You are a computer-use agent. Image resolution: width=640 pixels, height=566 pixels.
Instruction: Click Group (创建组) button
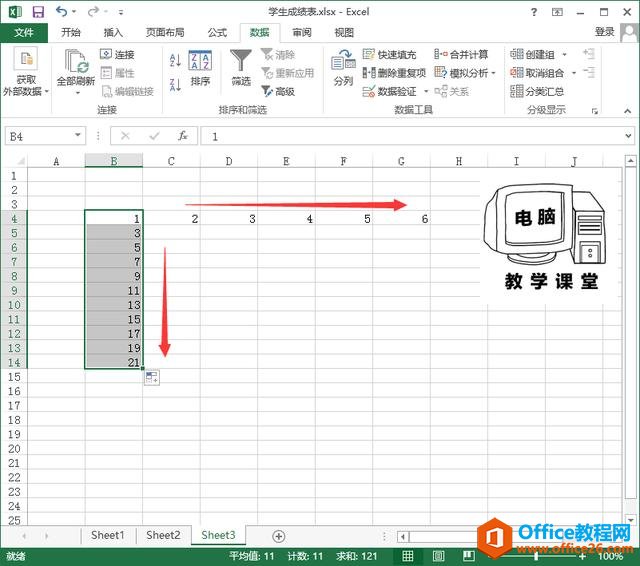[532, 54]
